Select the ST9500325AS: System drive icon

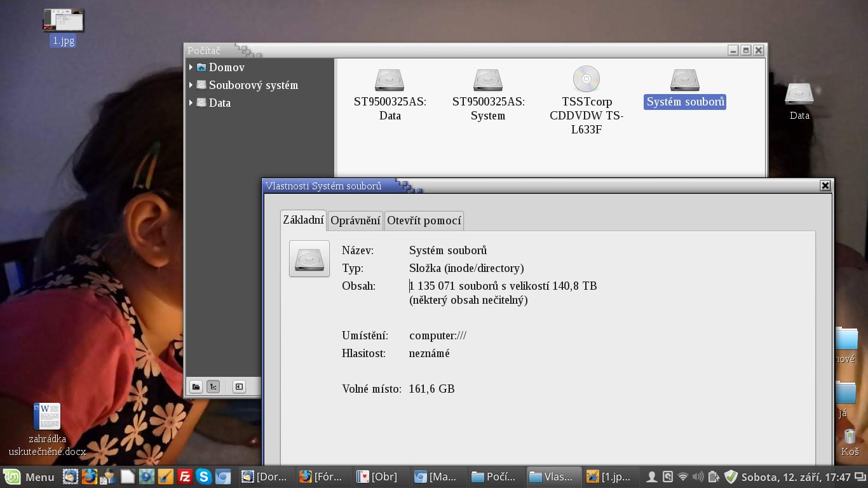point(488,80)
